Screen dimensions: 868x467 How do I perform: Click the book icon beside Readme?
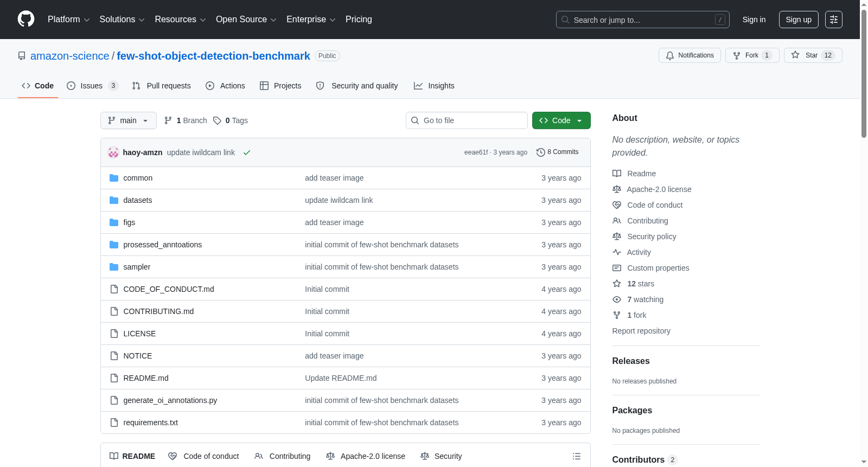(x=617, y=174)
